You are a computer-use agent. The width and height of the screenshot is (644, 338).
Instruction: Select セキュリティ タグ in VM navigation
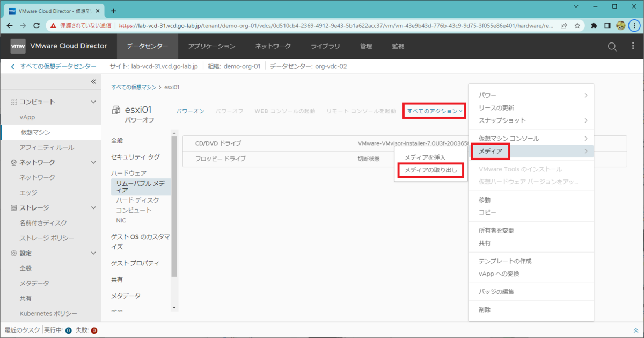click(x=135, y=157)
